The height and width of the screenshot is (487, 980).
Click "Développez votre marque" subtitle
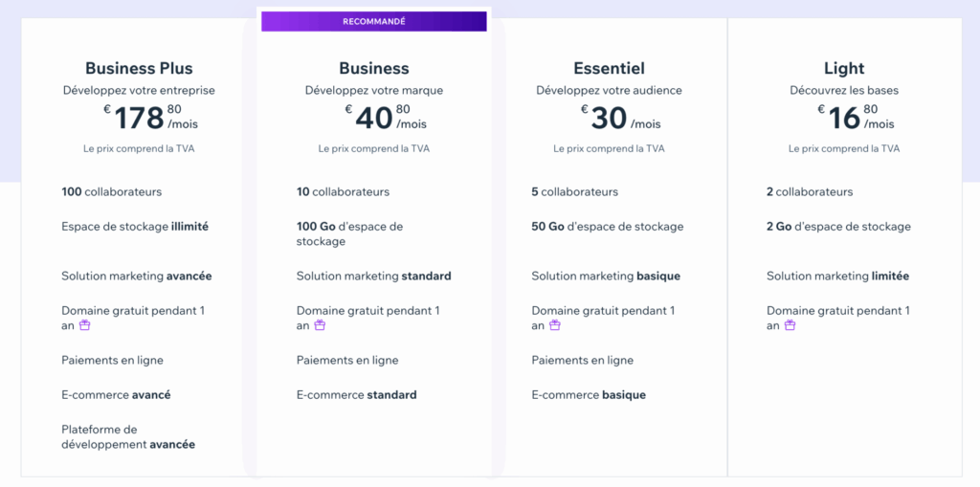coord(373,91)
